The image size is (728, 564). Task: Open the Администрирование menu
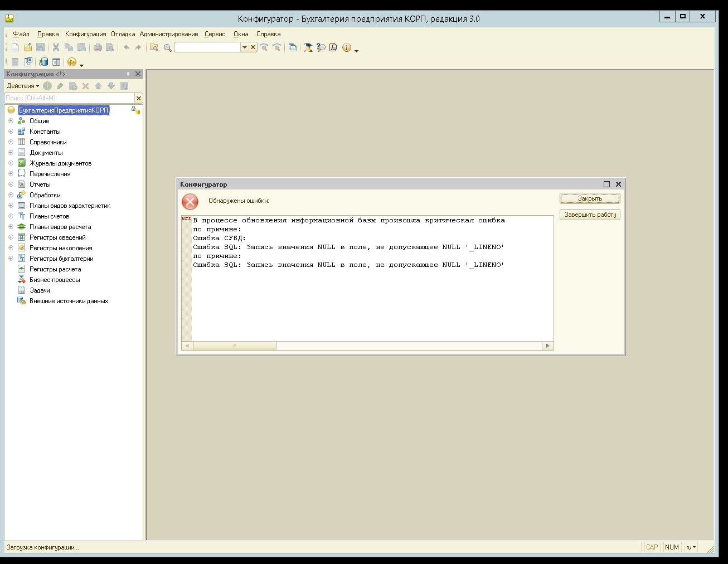(168, 34)
